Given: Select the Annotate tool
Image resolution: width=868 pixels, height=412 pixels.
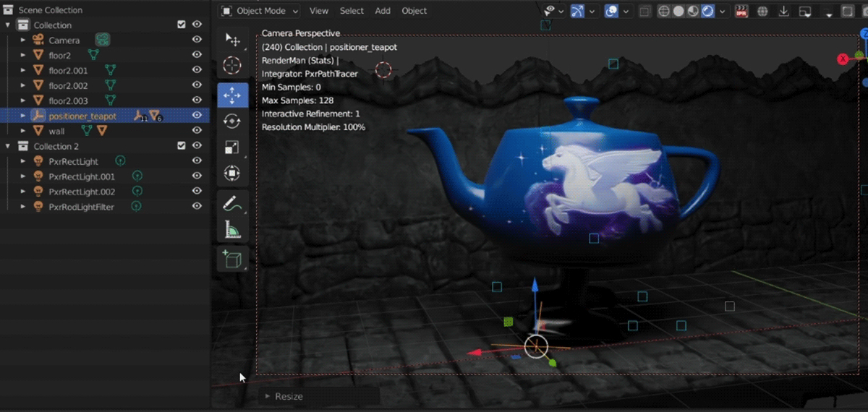Looking at the screenshot, I should tap(232, 203).
